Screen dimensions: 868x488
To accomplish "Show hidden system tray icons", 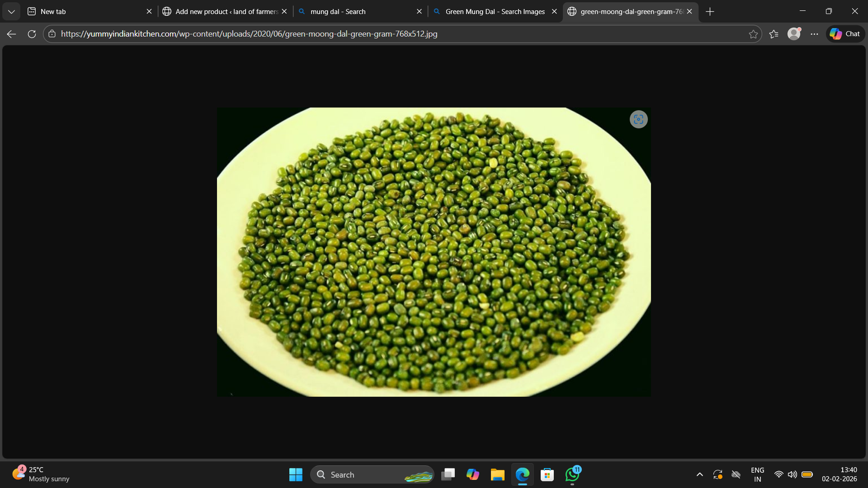I will (x=700, y=474).
